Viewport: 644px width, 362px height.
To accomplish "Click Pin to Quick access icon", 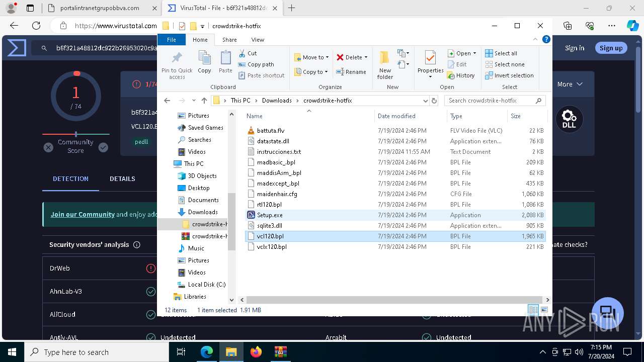I will coord(177,65).
